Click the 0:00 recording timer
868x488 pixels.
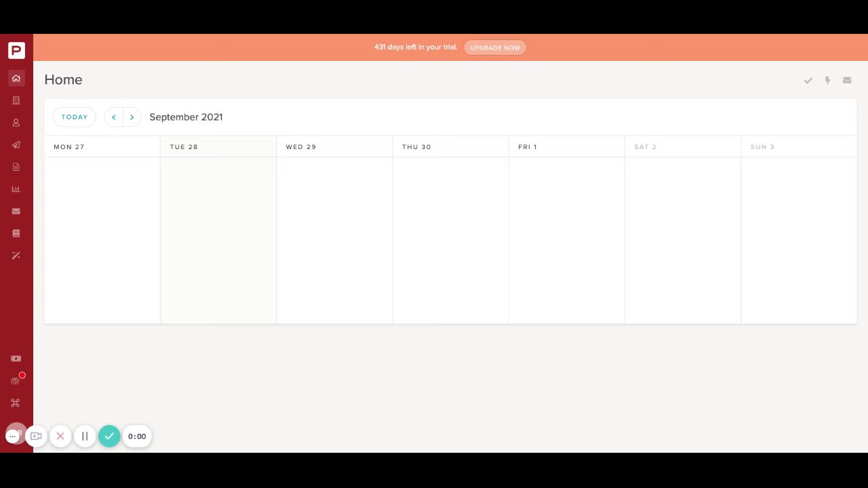[x=137, y=436]
